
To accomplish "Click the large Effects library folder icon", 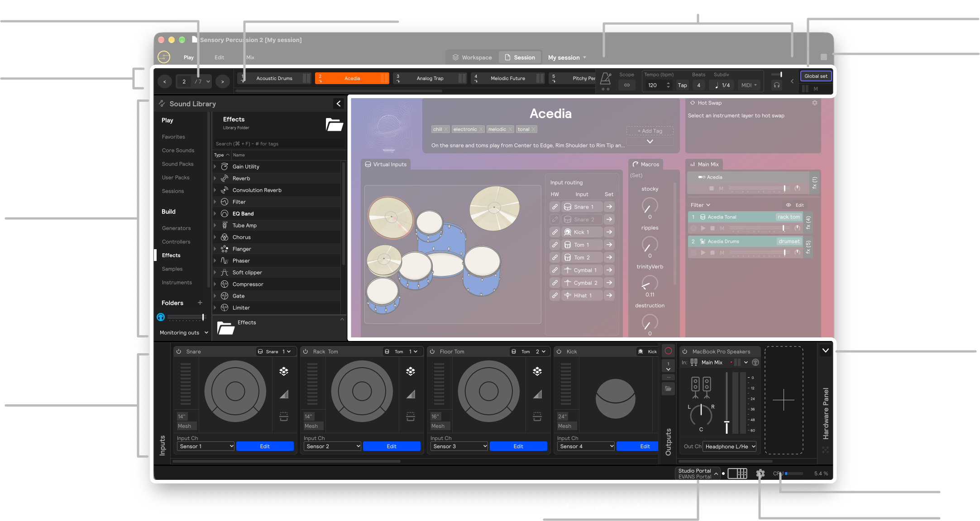I will pyautogui.click(x=335, y=124).
